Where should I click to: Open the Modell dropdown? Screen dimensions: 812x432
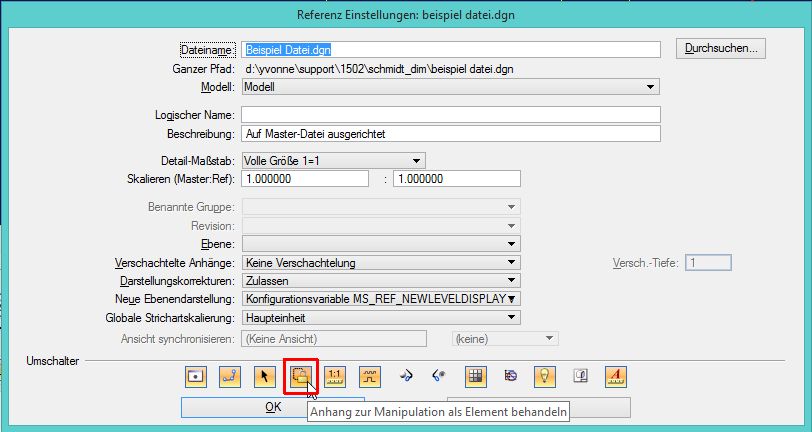click(x=451, y=87)
